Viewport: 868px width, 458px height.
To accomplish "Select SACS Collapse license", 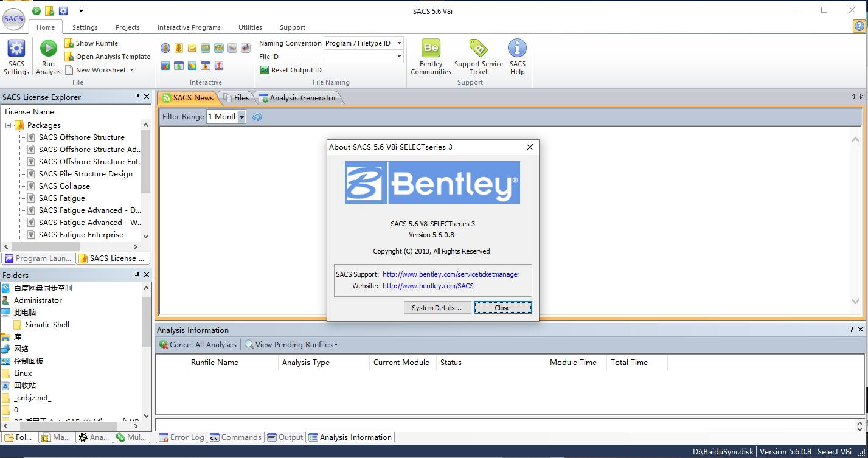I will 64,186.
